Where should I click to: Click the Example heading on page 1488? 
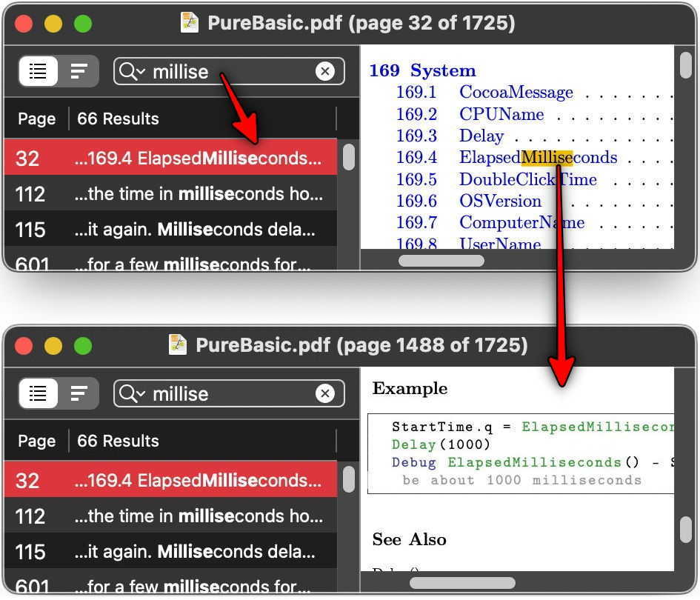coord(410,388)
